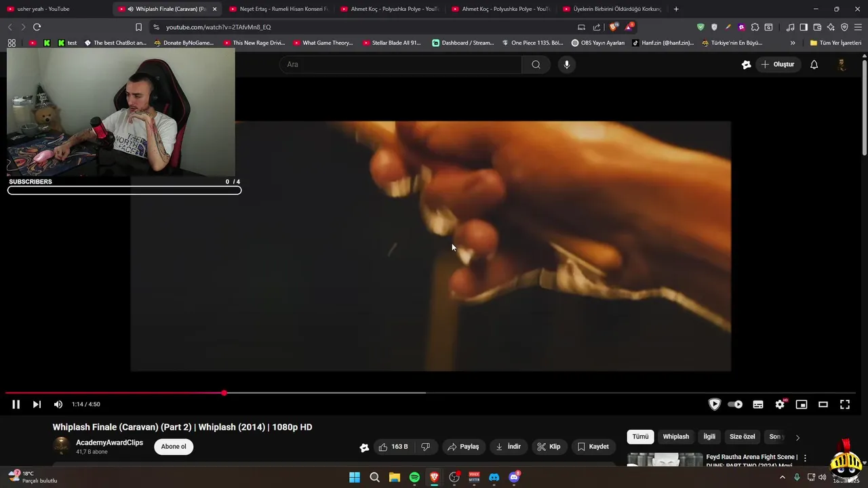
Task: Open Brave VPN shield icon
Action: point(844,27)
